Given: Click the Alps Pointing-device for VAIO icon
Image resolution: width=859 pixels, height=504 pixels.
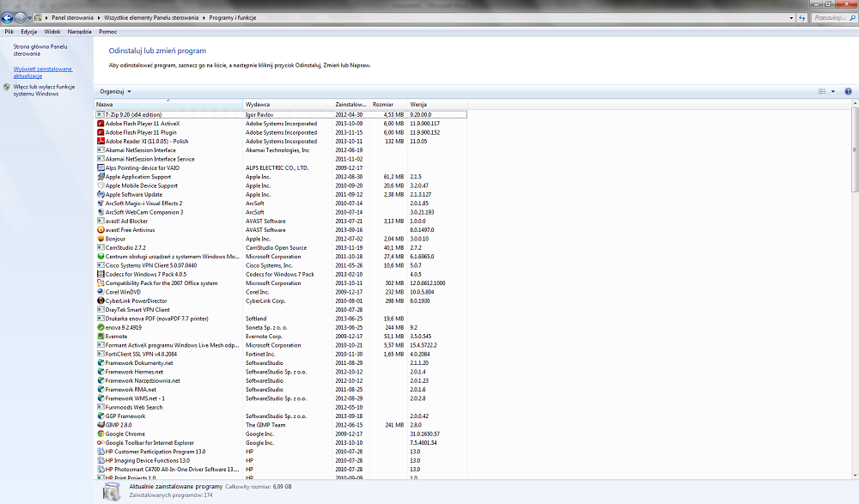Looking at the screenshot, I should 101,168.
